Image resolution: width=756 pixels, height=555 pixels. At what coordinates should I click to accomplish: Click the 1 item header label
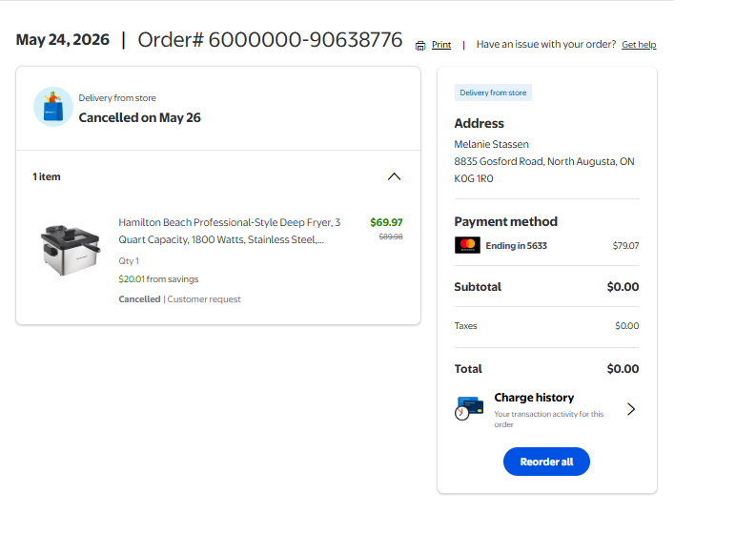47,177
